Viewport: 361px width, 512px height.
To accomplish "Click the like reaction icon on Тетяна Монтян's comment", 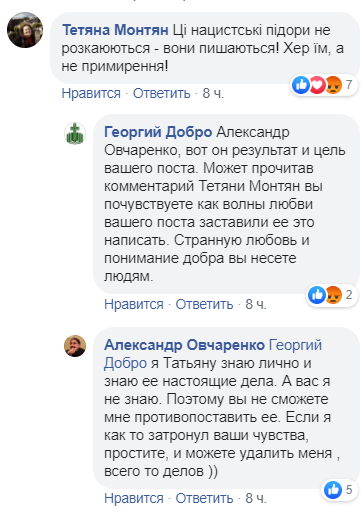I will [301, 85].
